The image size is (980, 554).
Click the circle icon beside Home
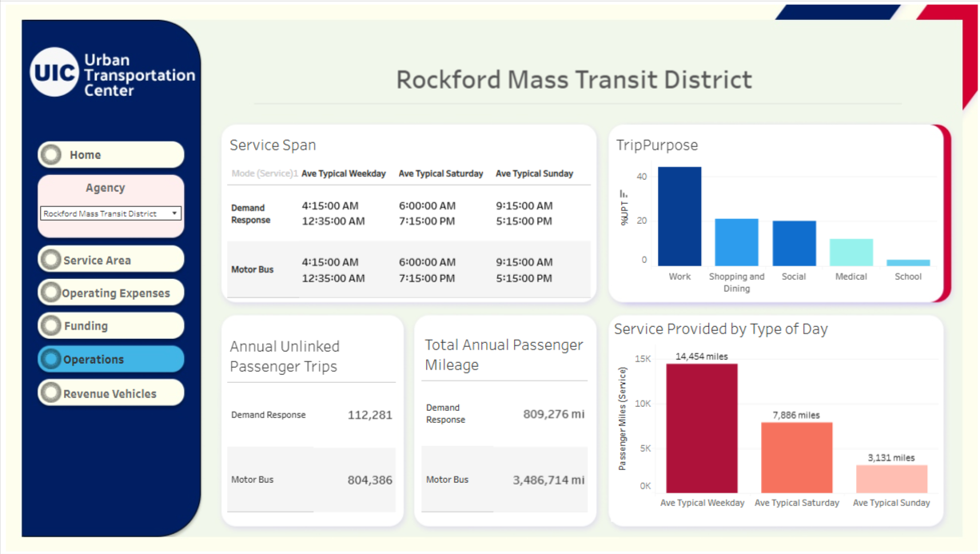52,154
